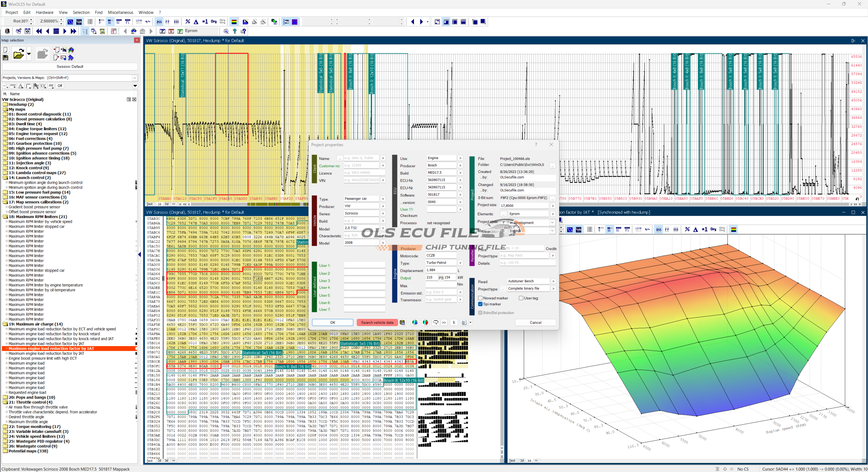
Task: Tick the User tag checkbox
Action: click(521, 298)
